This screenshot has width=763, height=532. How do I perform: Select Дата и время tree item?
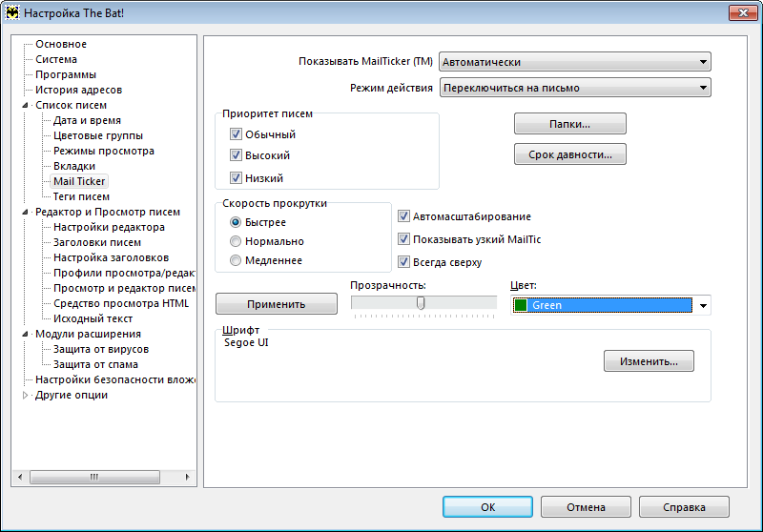pyautogui.click(x=87, y=120)
